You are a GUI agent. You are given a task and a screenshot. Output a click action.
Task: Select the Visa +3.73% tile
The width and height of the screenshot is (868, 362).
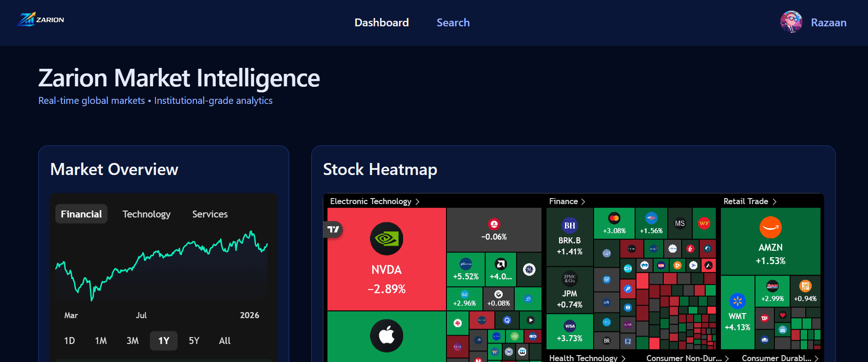[x=570, y=332]
